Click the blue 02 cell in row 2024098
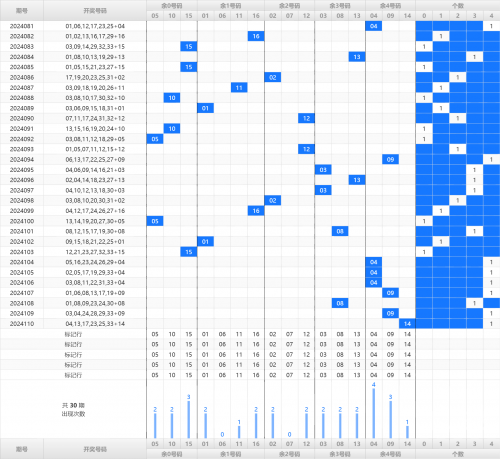 [x=273, y=201]
